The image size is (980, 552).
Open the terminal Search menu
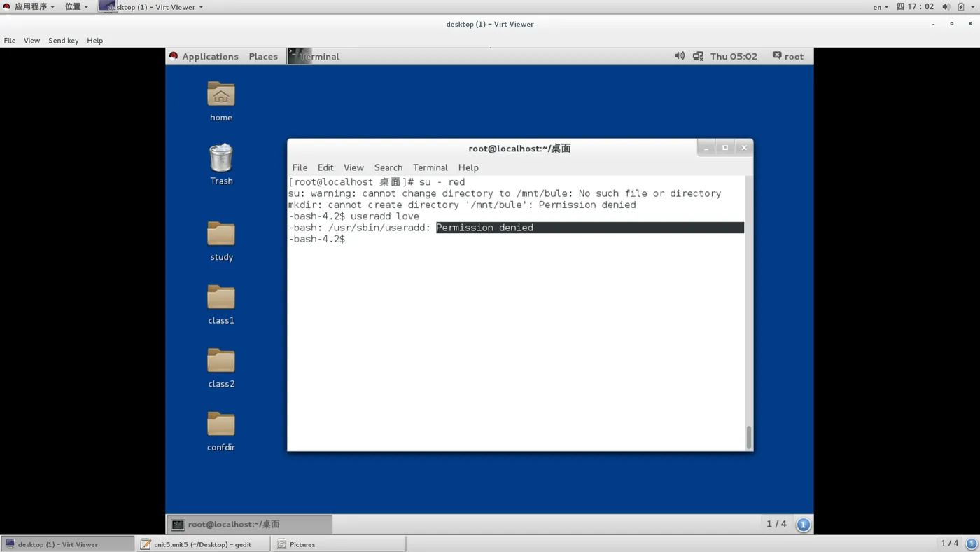(x=388, y=167)
